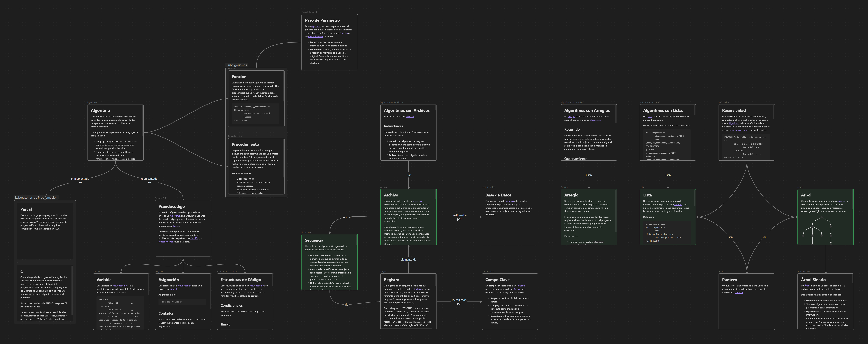The width and height of the screenshot is (868, 344).
Task: Select "usan" label between Algoritmos con Arreglos and Arreglo
Action: coord(589,175)
